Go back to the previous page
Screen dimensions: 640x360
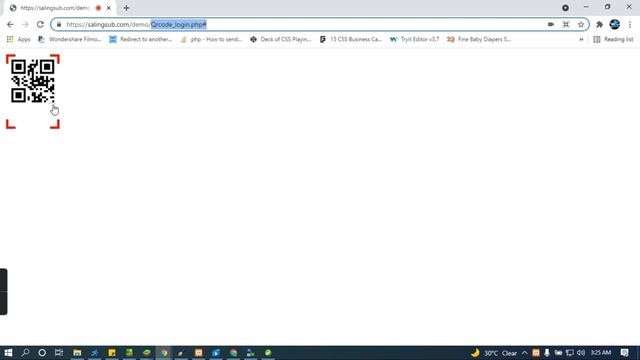10,24
